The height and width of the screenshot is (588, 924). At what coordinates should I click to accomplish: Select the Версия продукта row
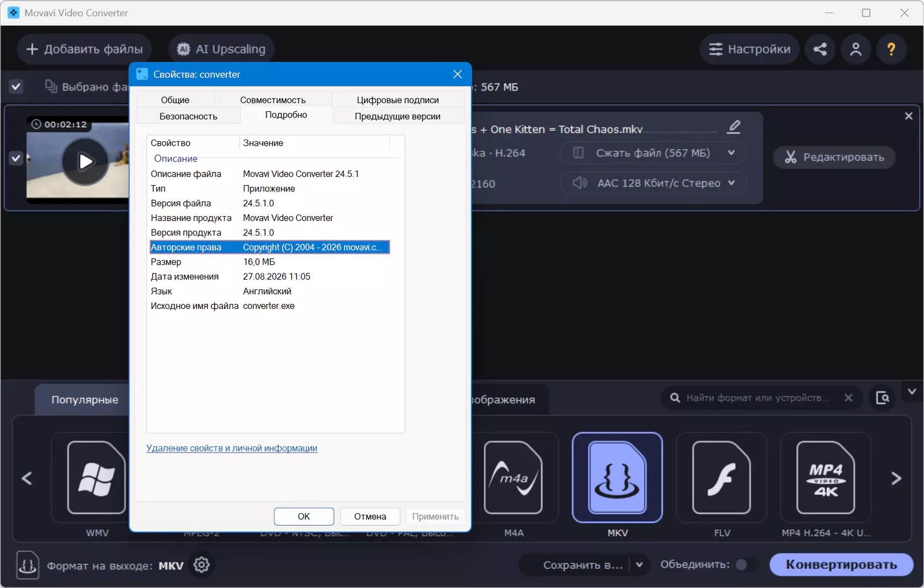(270, 232)
